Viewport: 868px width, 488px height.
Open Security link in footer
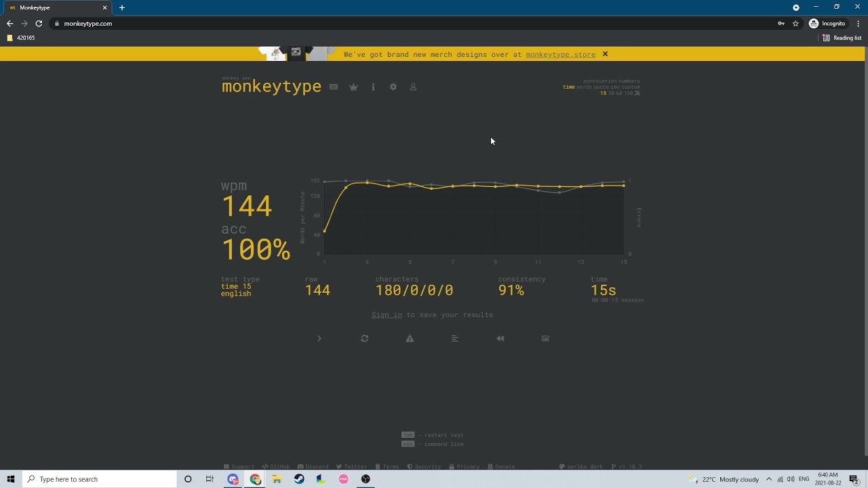point(424,466)
